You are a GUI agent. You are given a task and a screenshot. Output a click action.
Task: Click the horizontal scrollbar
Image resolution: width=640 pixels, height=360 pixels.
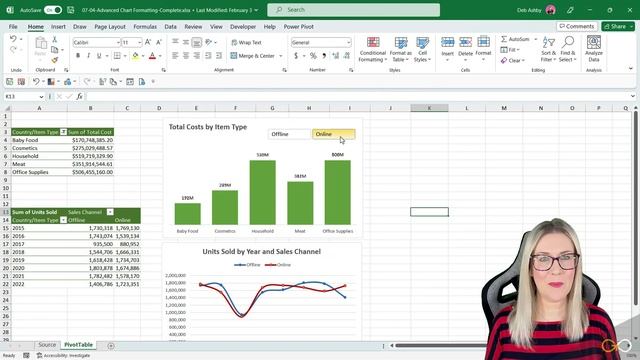point(441,346)
